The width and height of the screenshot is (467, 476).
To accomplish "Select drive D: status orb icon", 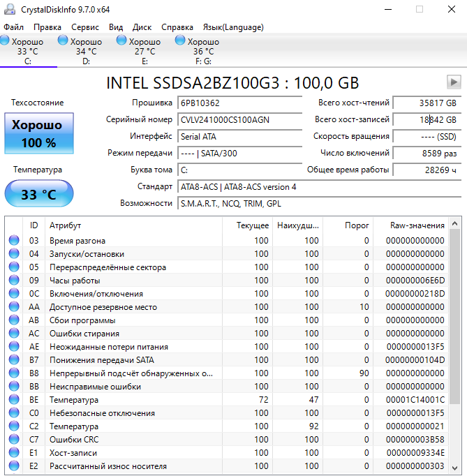I will pyautogui.click(x=64, y=41).
